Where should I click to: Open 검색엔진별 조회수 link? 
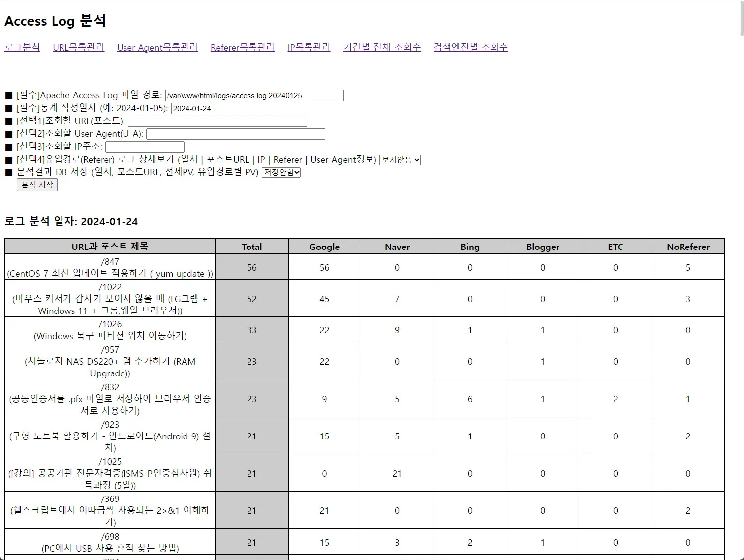pos(471,47)
